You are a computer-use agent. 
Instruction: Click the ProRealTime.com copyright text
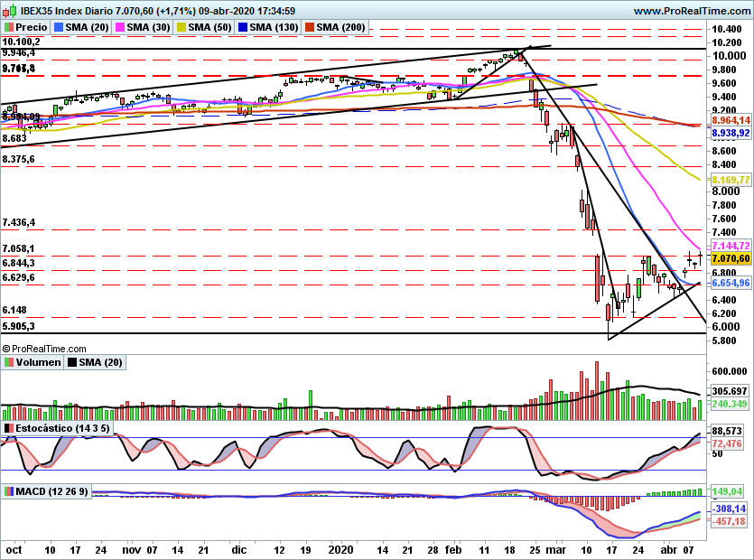[x=44, y=349]
